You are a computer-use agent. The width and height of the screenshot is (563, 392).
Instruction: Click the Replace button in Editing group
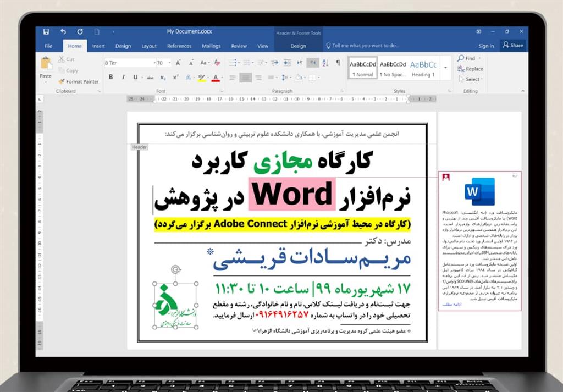pyautogui.click(x=471, y=69)
